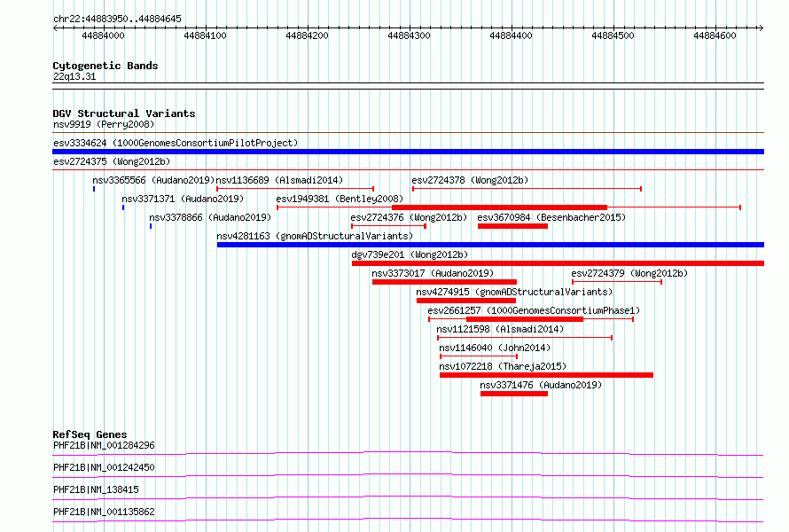Open the nsv3373017 (Audano2019) label
The width and height of the screenshot is (789, 532).
(x=433, y=273)
